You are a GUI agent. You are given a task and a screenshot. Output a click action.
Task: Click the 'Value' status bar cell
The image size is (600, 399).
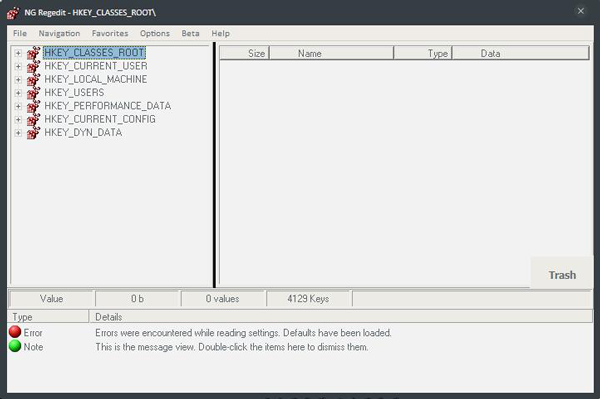[x=52, y=299]
